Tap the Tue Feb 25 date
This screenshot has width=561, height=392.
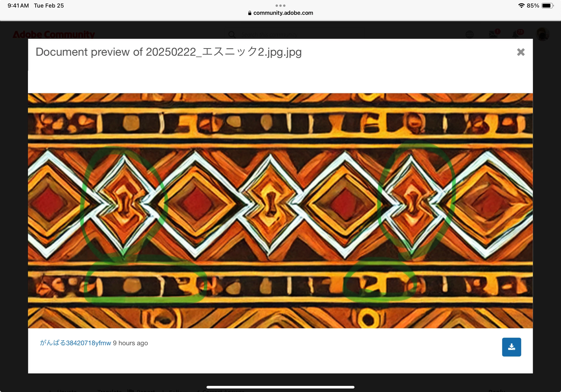[49, 6]
